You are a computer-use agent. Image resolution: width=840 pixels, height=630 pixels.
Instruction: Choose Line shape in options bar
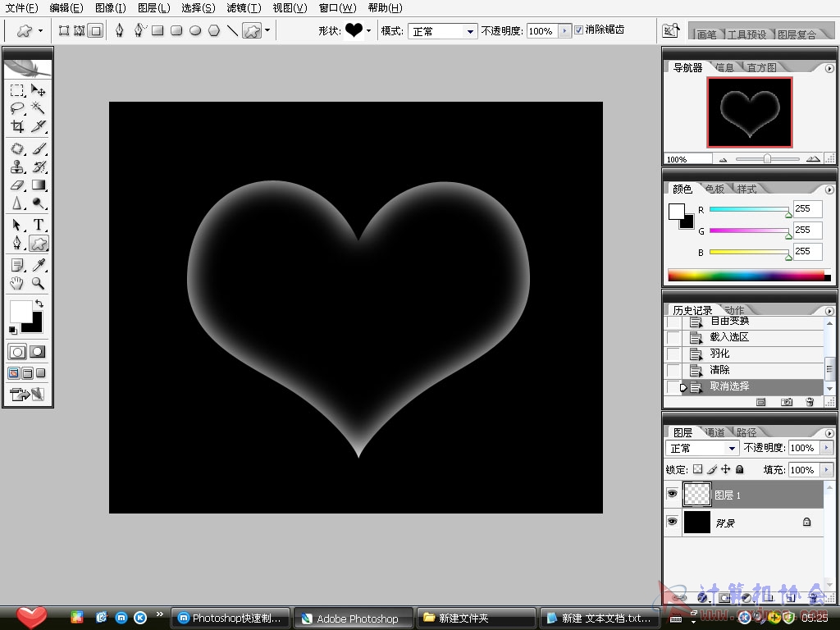(x=232, y=30)
